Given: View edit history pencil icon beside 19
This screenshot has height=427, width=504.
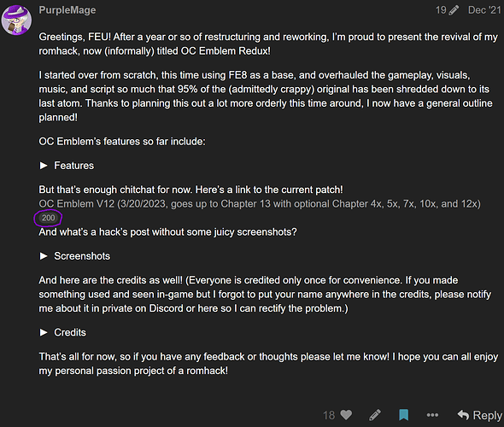Looking at the screenshot, I should coord(454,10).
